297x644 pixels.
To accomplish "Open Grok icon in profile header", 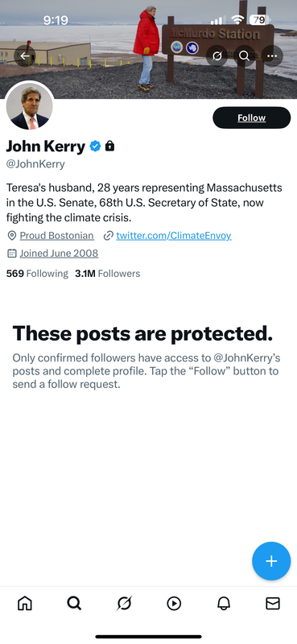I will pyautogui.click(x=217, y=56).
